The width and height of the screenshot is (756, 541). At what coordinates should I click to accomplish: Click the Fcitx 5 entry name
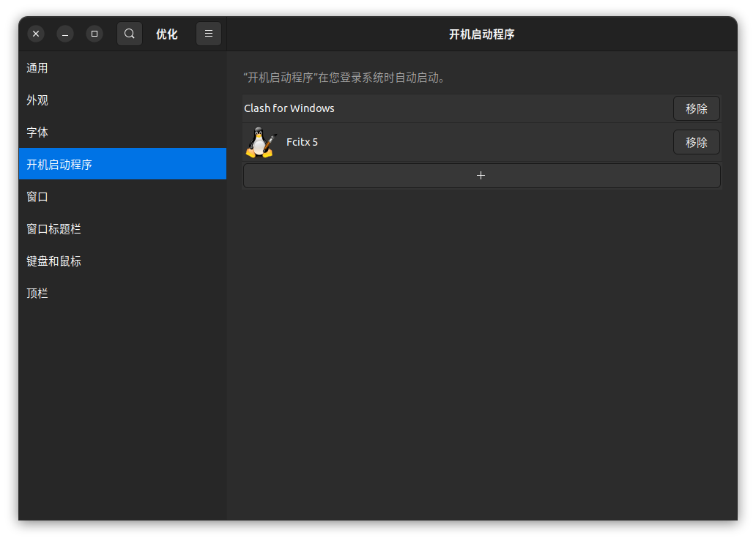302,142
